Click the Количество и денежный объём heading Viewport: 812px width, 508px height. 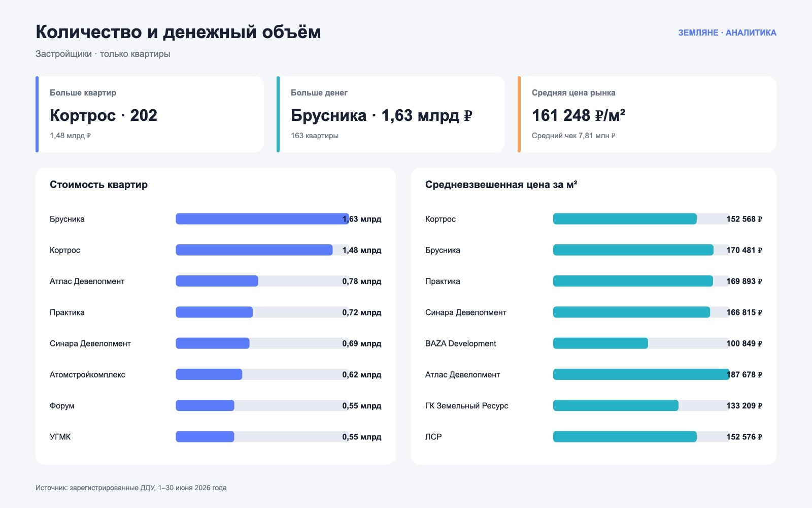[178, 32]
